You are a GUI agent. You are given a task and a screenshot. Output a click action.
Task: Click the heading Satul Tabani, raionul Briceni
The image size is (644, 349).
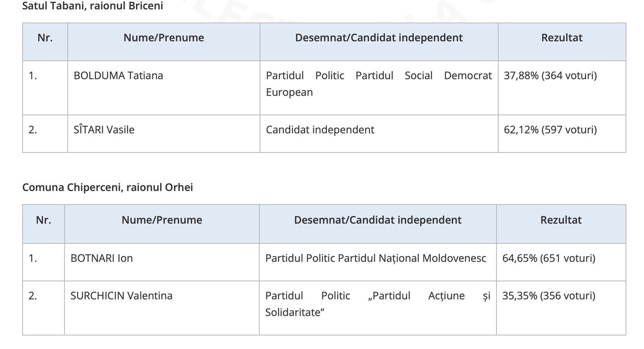coord(93,7)
